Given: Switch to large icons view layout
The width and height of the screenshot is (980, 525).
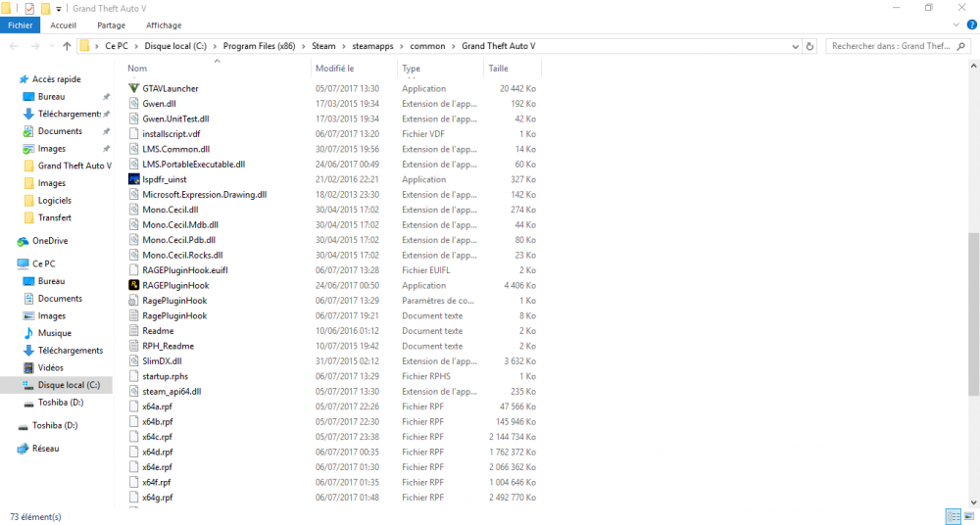Looking at the screenshot, I should [x=969, y=516].
